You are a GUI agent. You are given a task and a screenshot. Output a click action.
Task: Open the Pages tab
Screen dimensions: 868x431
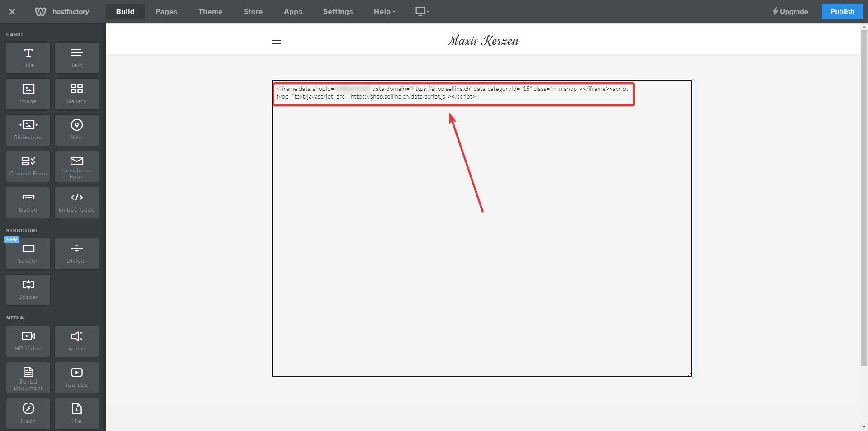click(166, 12)
